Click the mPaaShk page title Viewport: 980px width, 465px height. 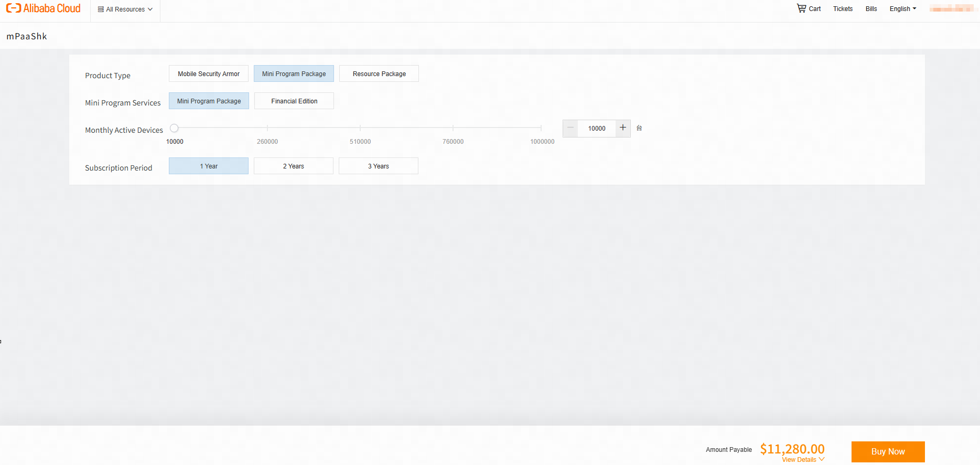point(27,36)
